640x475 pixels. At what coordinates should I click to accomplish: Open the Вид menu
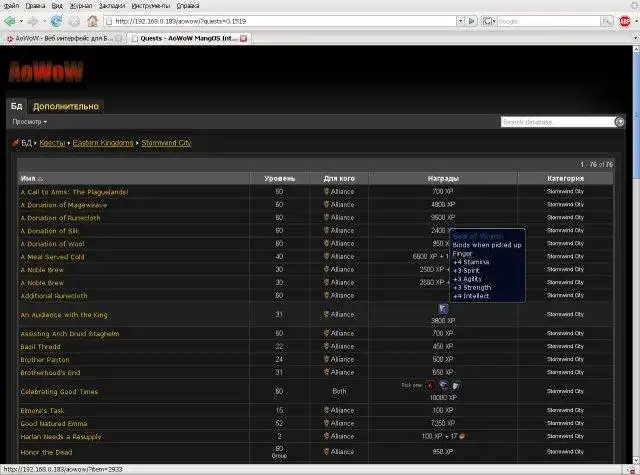click(57, 6)
